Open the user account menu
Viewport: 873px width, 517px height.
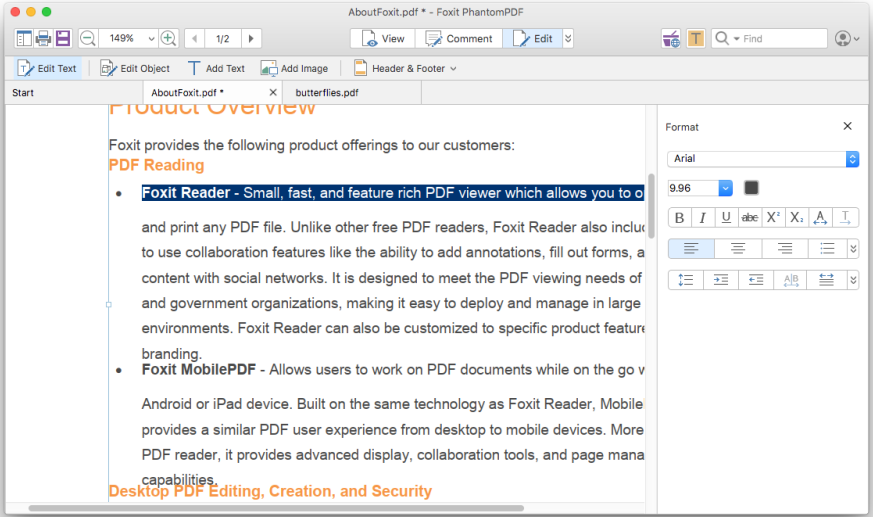(847, 38)
